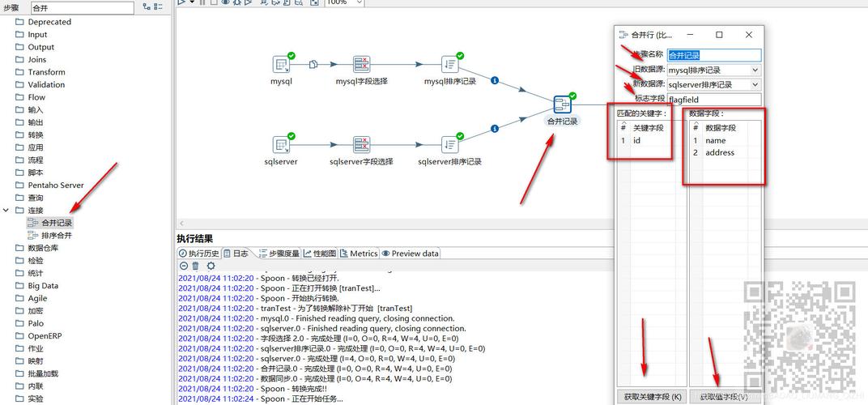Open the Preview data tab
868x405 pixels.
411,254
